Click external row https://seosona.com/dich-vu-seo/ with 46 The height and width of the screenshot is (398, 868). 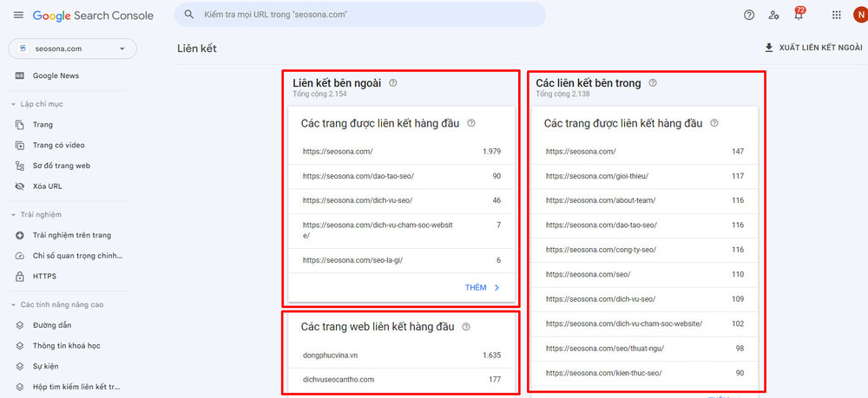pyautogui.click(x=402, y=200)
